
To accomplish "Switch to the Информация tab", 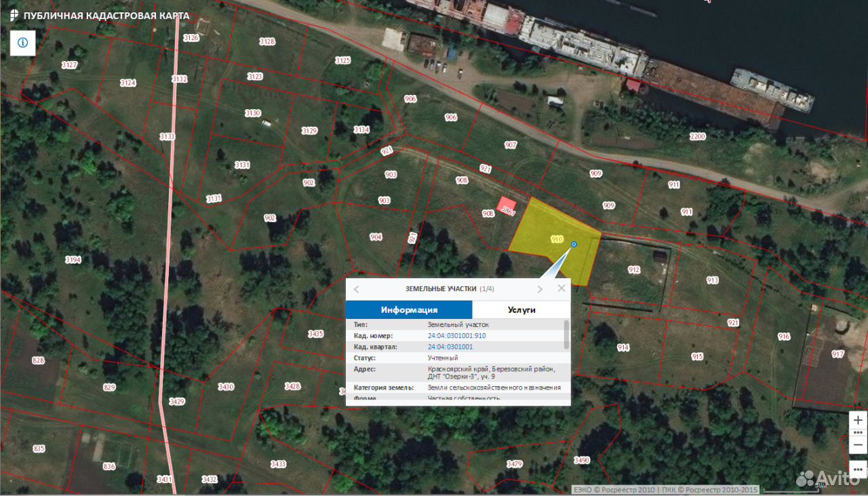I will click(409, 309).
